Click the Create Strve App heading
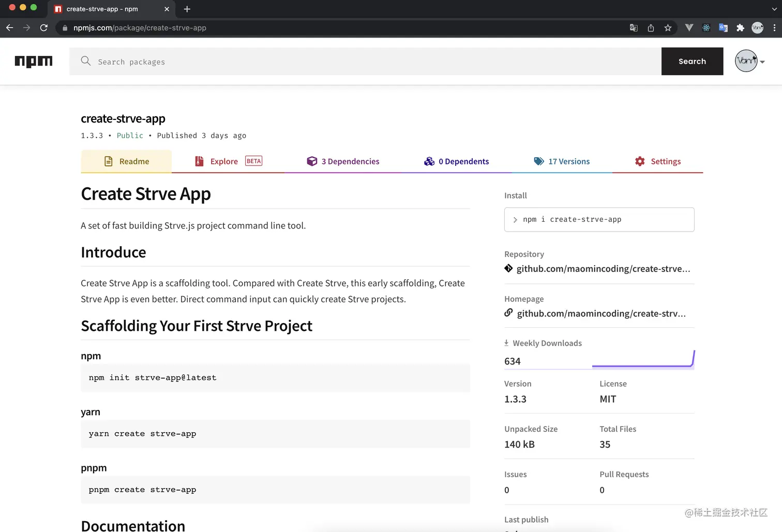 pos(146,194)
